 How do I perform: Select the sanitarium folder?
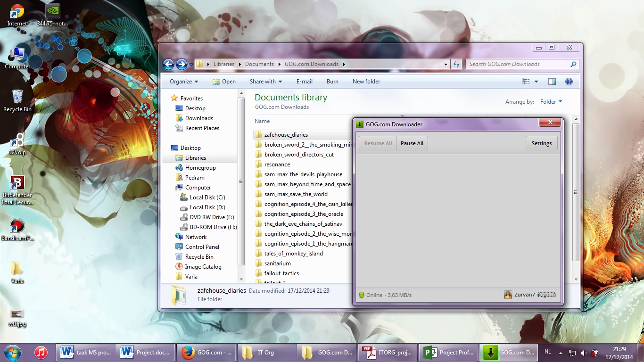point(277,263)
